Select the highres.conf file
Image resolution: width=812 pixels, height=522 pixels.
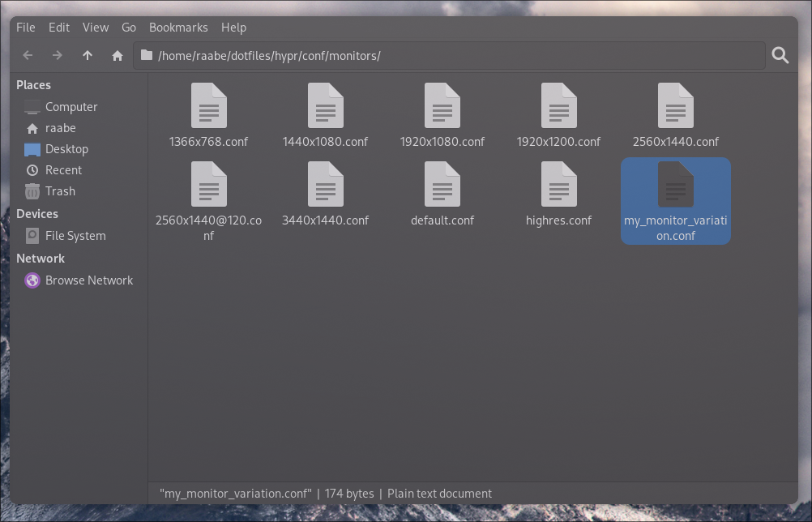pyautogui.click(x=558, y=195)
